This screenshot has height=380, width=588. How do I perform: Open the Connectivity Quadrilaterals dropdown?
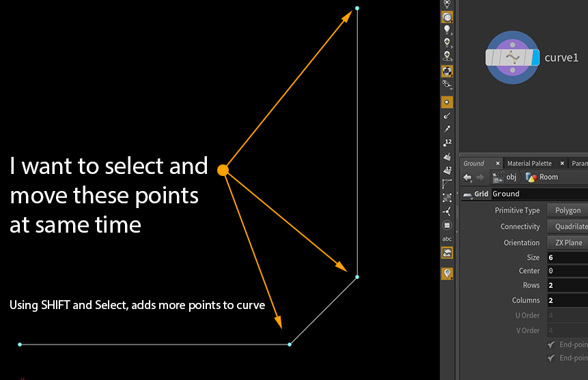[568, 226]
